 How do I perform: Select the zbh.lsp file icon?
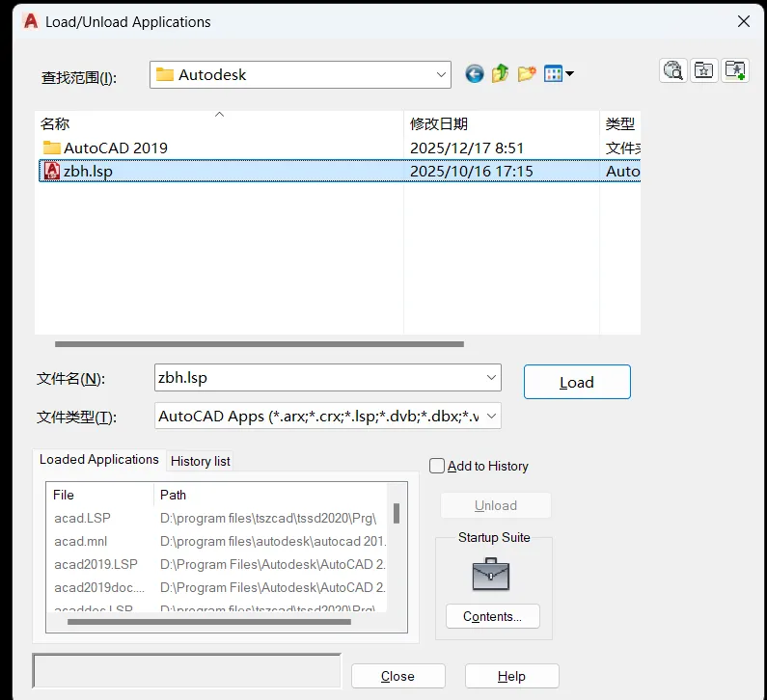click(52, 171)
